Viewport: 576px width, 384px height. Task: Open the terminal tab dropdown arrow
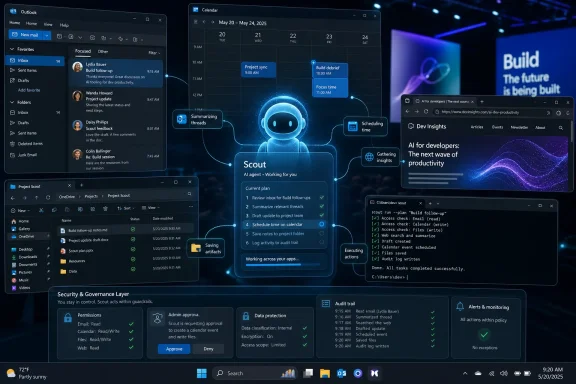click(x=438, y=203)
